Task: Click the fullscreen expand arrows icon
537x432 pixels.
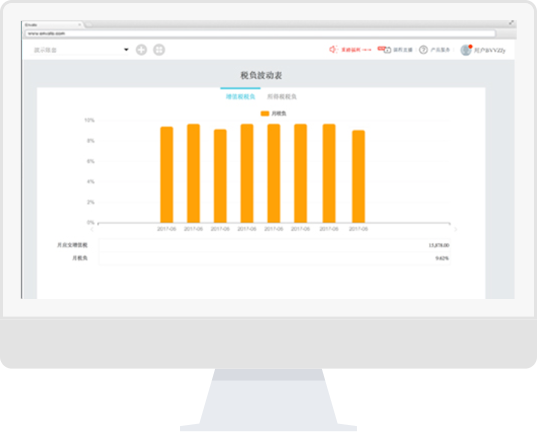Action: click(x=511, y=23)
